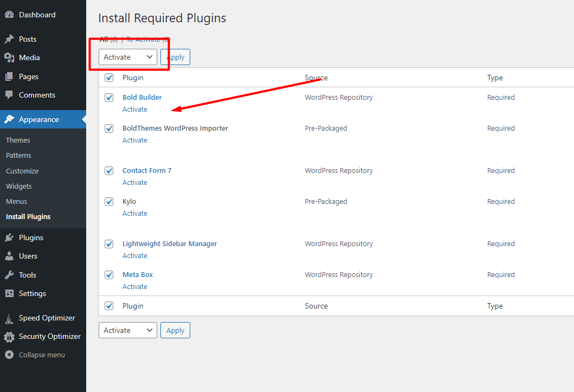Click the top Apply button
This screenshot has height=392, width=574.
[x=176, y=57]
